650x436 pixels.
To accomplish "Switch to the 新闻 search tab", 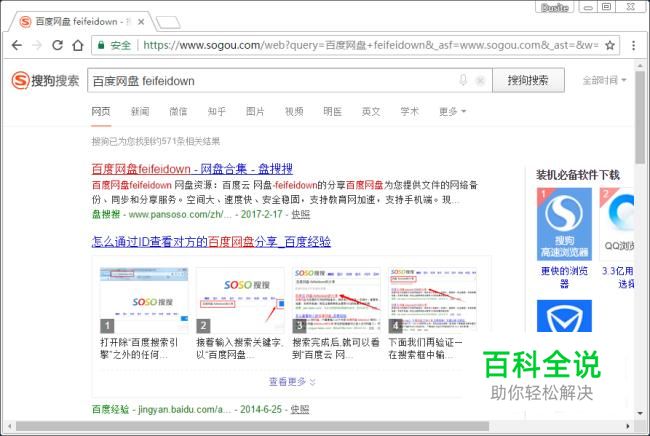I will point(140,111).
